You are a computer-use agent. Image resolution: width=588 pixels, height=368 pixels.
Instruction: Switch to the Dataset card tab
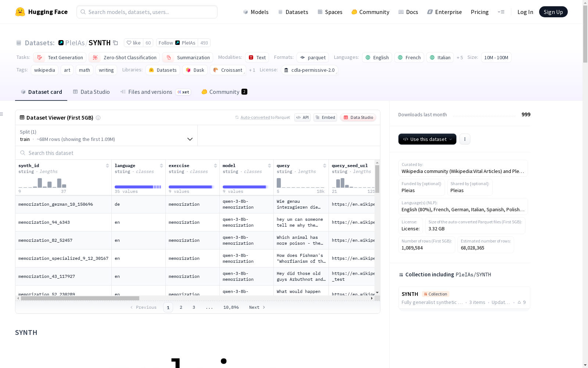tap(41, 92)
